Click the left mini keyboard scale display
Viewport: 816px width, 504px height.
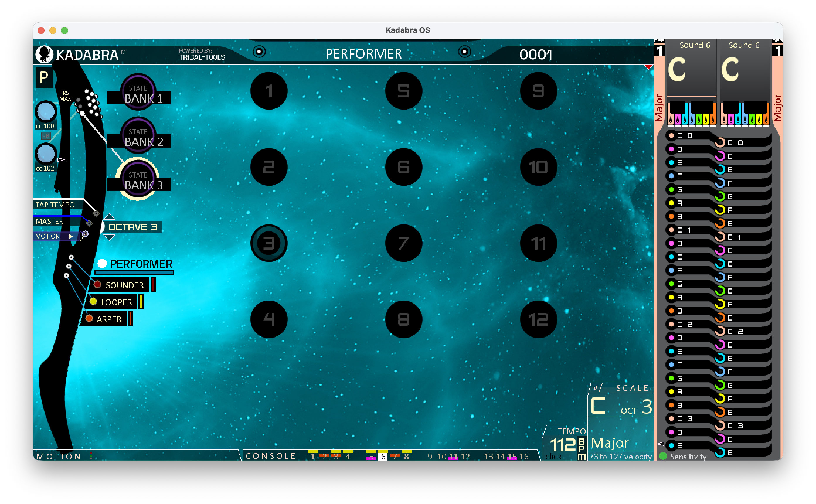(x=691, y=113)
